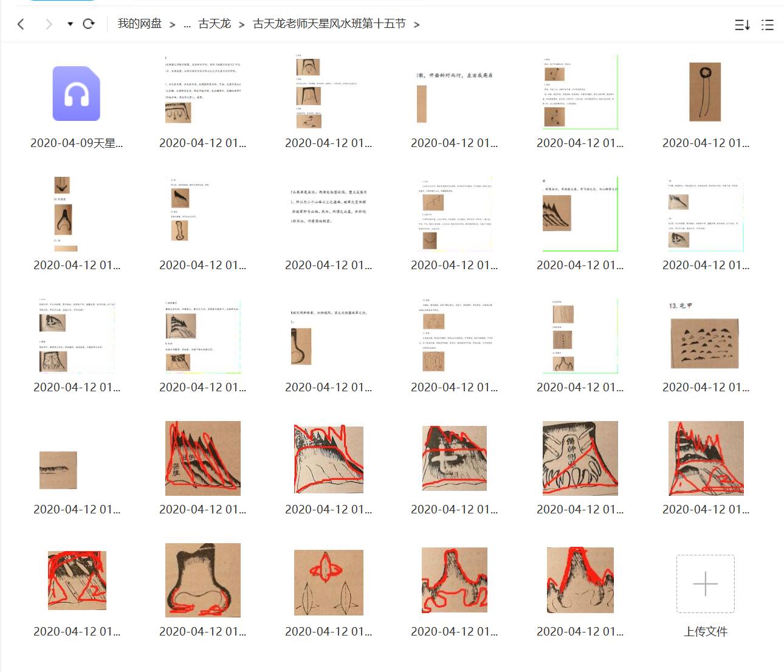Click the 上传文件 label text
The image size is (784, 672).
[705, 632]
